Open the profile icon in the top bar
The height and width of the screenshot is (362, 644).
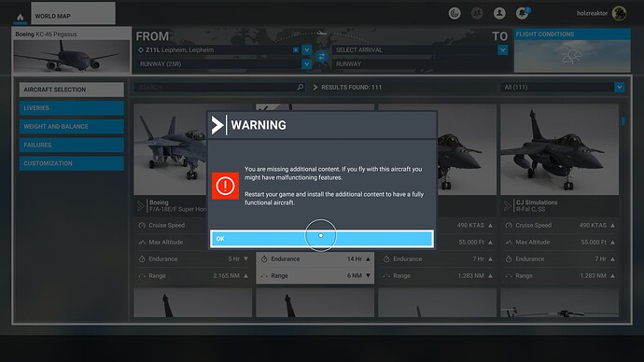coord(499,14)
